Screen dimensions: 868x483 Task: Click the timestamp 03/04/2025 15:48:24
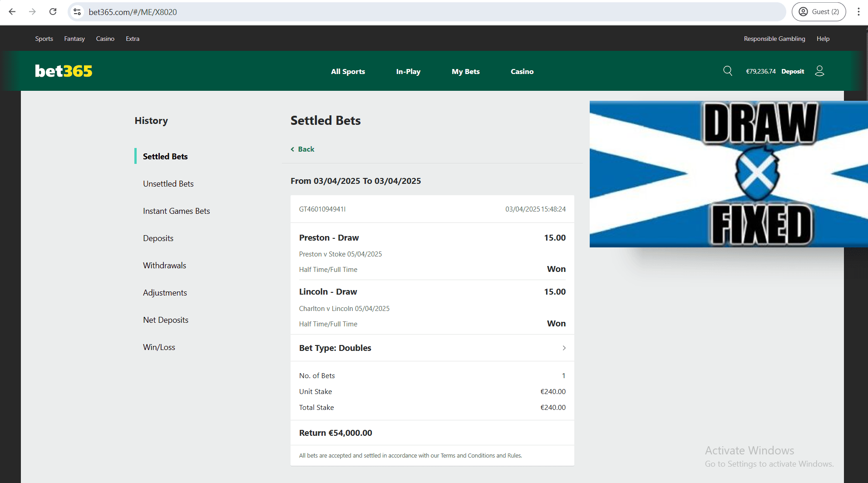[535, 209]
